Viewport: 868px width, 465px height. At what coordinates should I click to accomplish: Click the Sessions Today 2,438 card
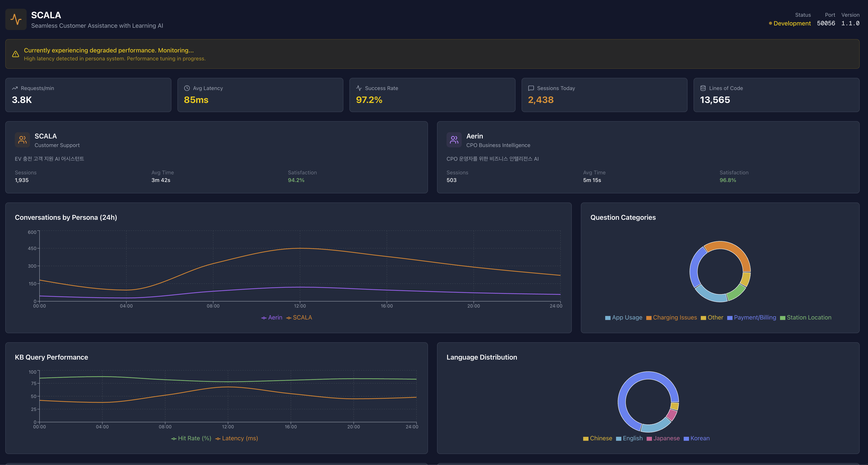click(604, 95)
